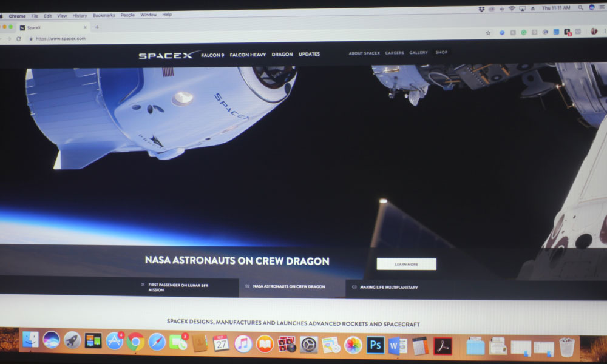The image size is (607, 364).
Task: Open Microsoft Word from the dock
Action: tap(398, 346)
